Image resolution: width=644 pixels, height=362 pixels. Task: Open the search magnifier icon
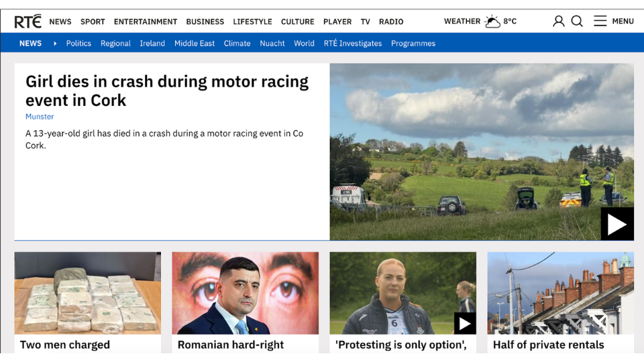577,21
